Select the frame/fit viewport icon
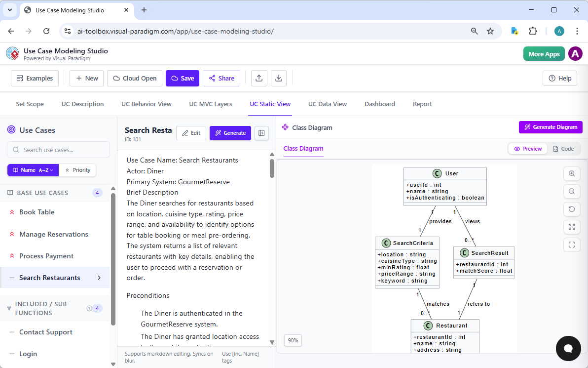Screen dimensions: 588x368 tap(571, 245)
